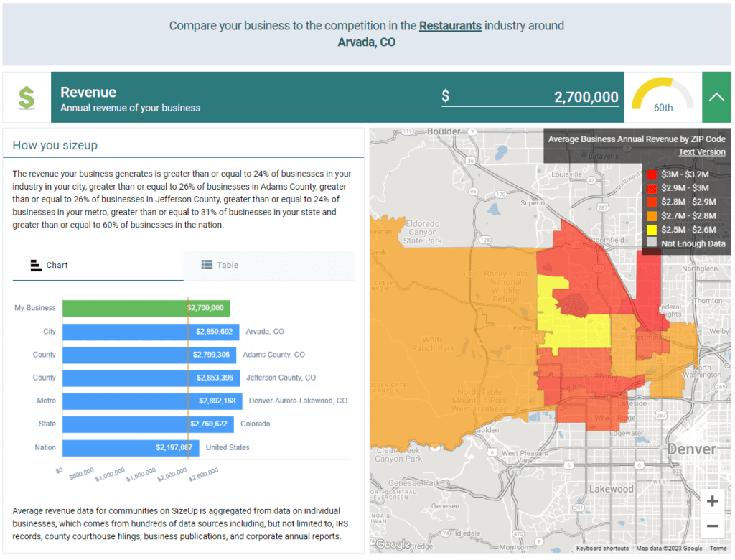Open the map Terms link
The image size is (735, 560).
click(718, 549)
